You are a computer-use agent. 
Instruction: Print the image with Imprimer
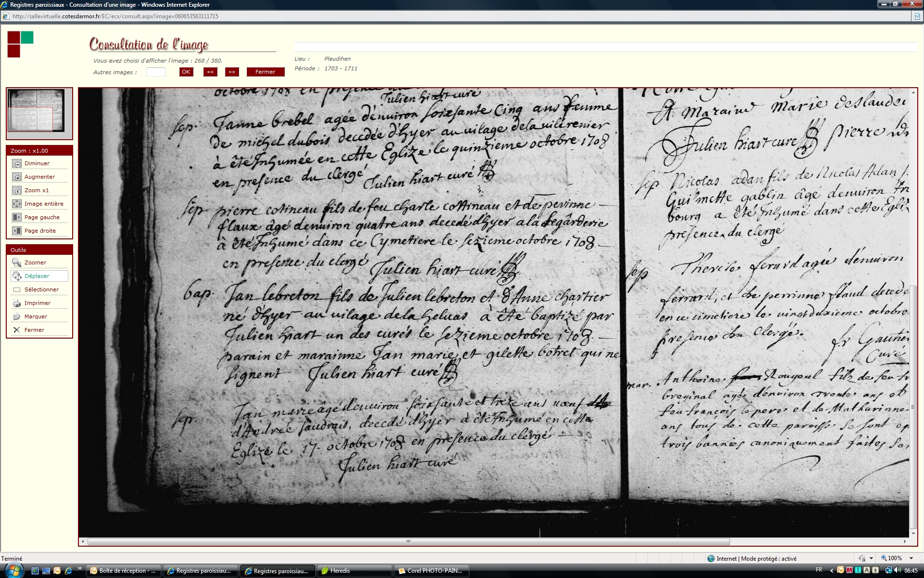pos(17,303)
